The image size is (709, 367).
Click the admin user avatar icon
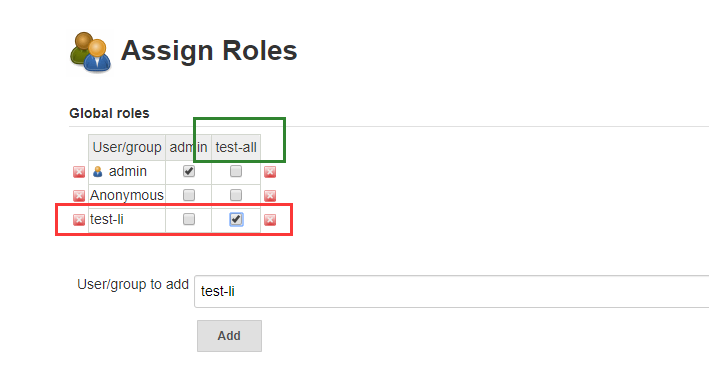[98, 172]
